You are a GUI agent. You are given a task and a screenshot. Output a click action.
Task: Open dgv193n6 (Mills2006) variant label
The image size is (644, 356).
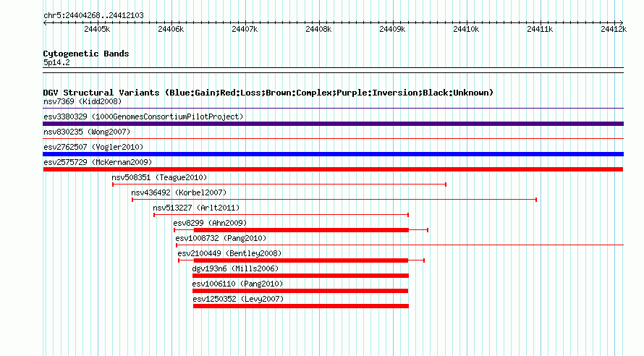tap(235, 268)
